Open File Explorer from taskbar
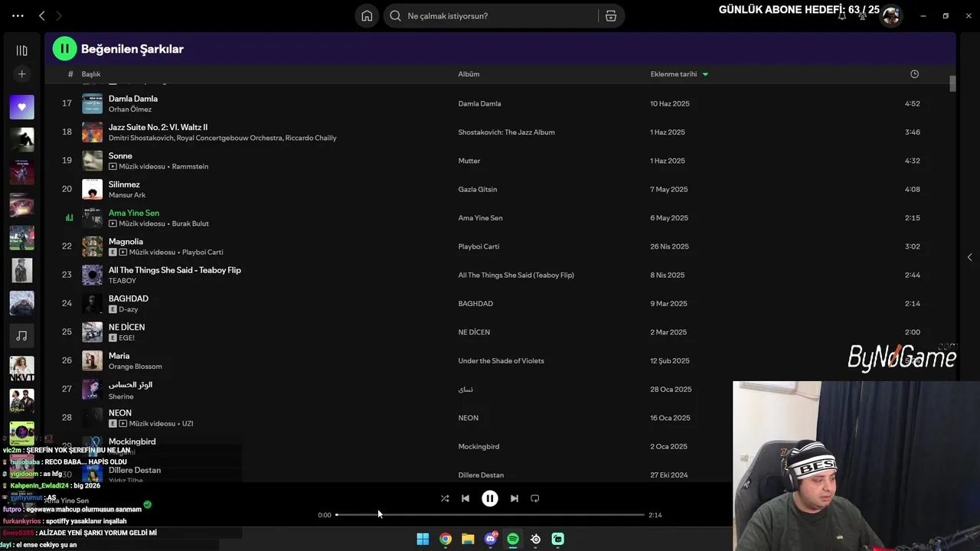The image size is (980, 551). [468, 539]
